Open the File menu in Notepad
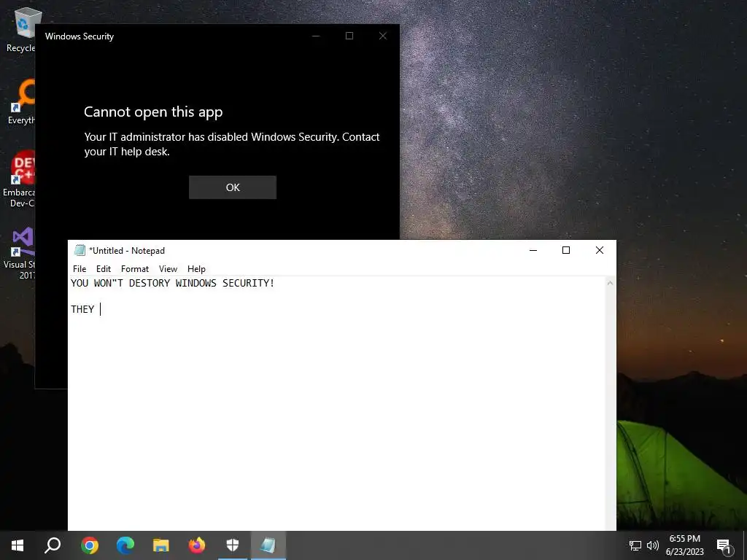 (80, 269)
